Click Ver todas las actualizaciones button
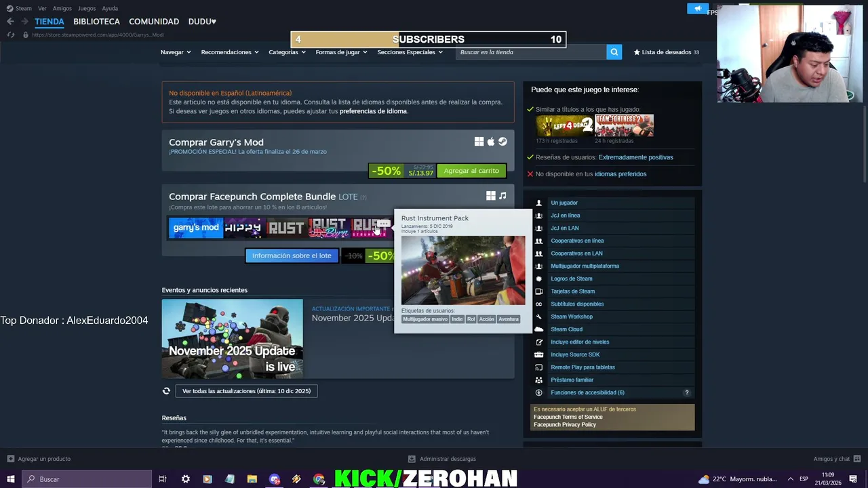This screenshot has height=488, width=868. (246, 391)
